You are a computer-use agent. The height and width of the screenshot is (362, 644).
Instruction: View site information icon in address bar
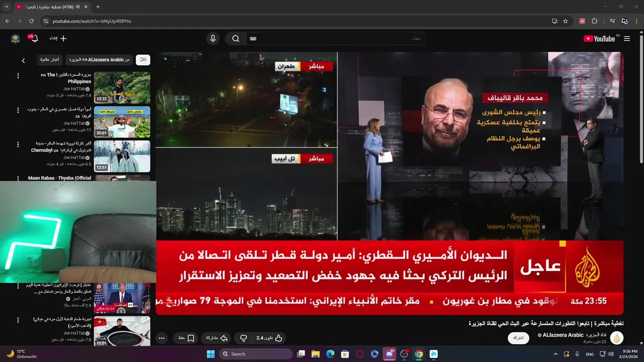tap(46, 21)
